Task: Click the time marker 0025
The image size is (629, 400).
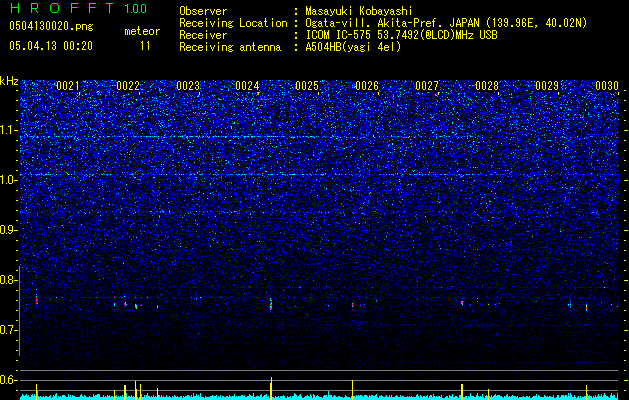Action: pyautogui.click(x=307, y=86)
